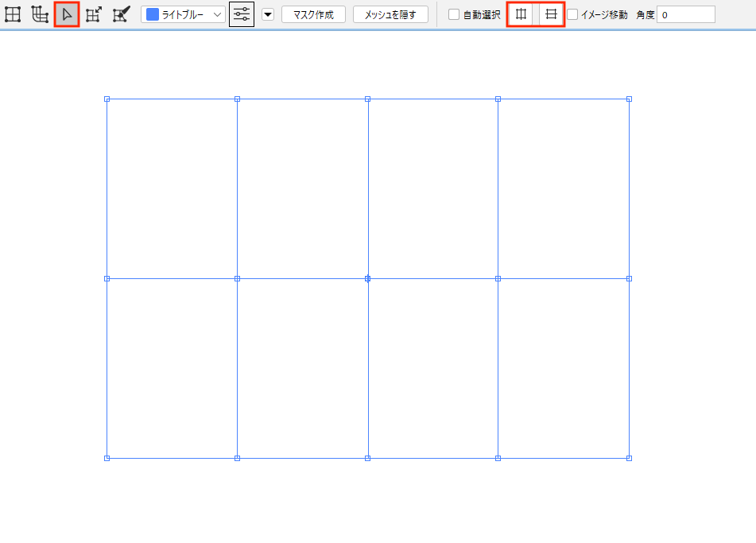
Task: Expand the small black triangle dropdown button
Action: coord(268,14)
